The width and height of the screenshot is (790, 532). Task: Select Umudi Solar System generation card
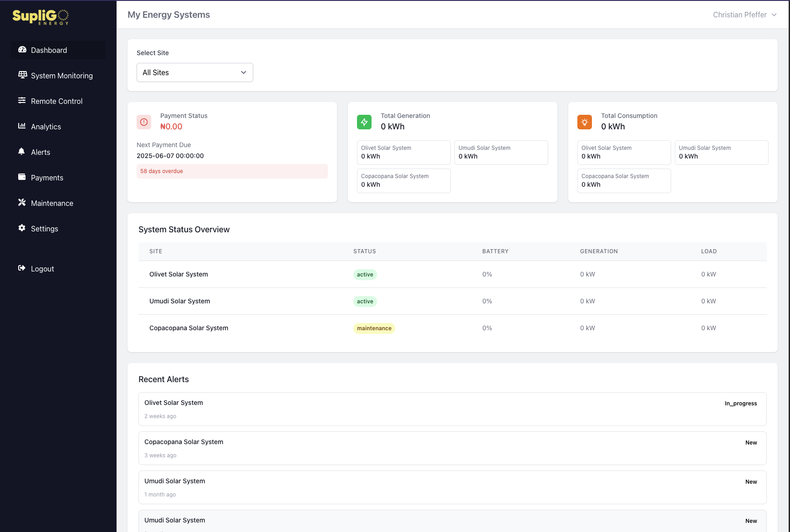point(501,153)
